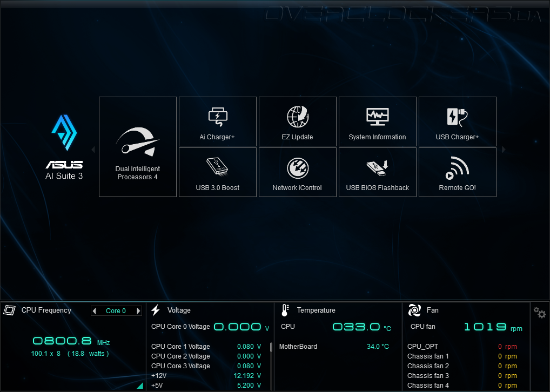Image resolution: width=550 pixels, height=392 pixels.
Task: Go to the previous page of apps with left arrow
Action: click(93, 150)
